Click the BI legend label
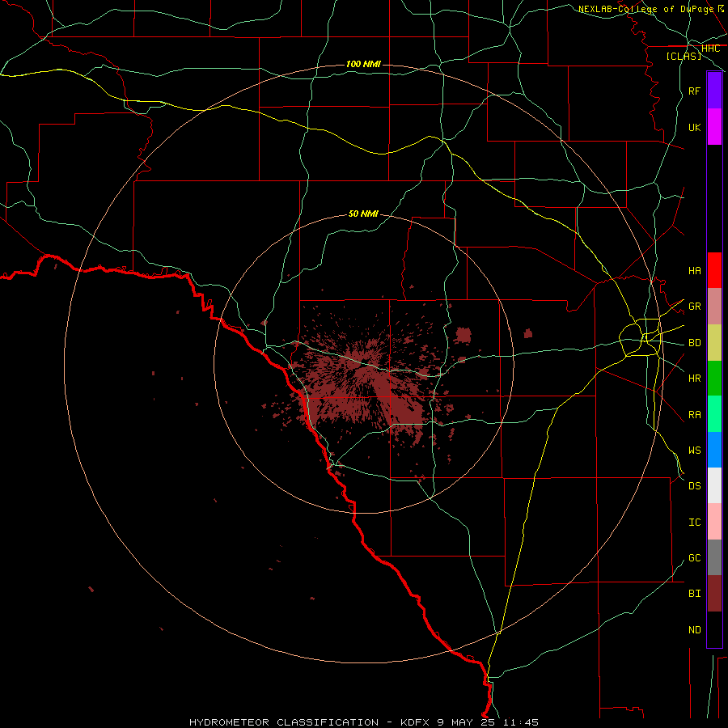The height and width of the screenshot is (728, 728). (x=694, y=594)
